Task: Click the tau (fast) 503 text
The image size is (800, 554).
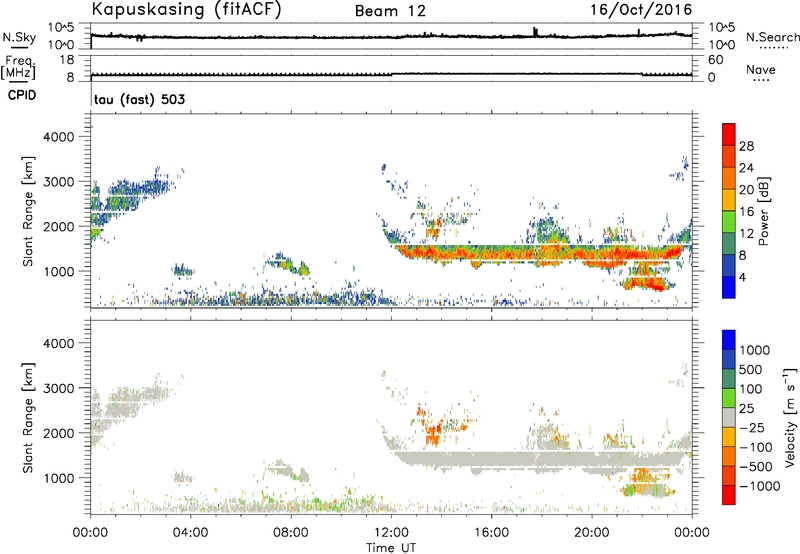Action: (x=139, y=99)
